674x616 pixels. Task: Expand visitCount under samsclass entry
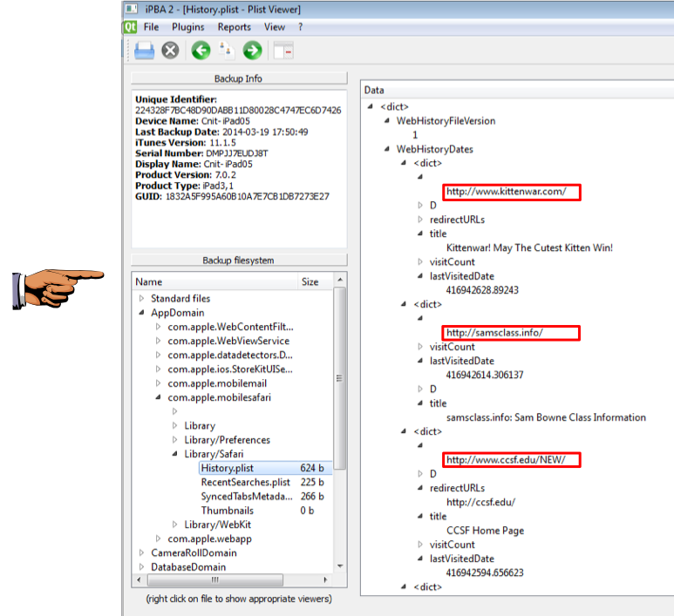click(420, 347)
